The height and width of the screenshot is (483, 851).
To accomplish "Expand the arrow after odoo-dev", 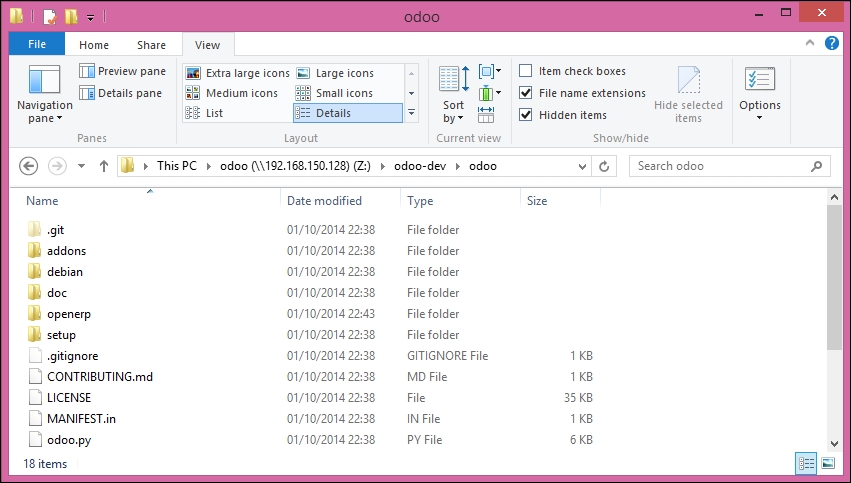I will point(458,166).
